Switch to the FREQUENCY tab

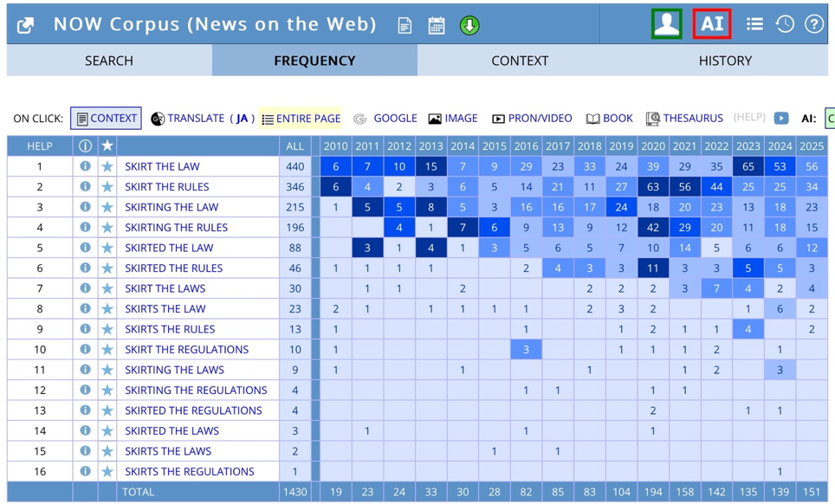pos(314,61)
